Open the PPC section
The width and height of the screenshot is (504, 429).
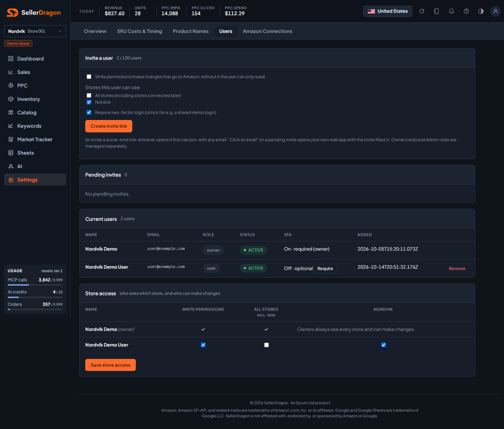coord(35,86)
